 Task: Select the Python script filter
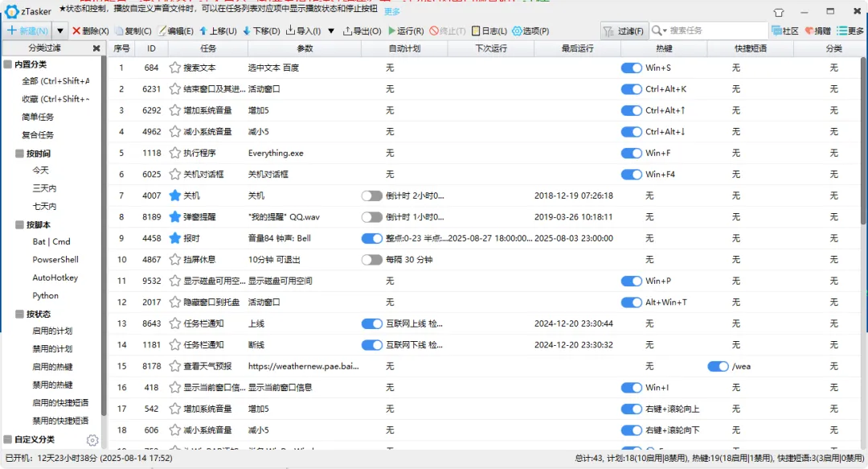point(45,295)
